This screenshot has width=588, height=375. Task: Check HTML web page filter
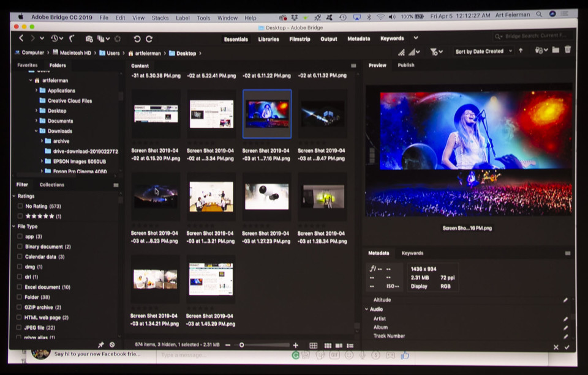pyautogui.click(x=19, y=317)
